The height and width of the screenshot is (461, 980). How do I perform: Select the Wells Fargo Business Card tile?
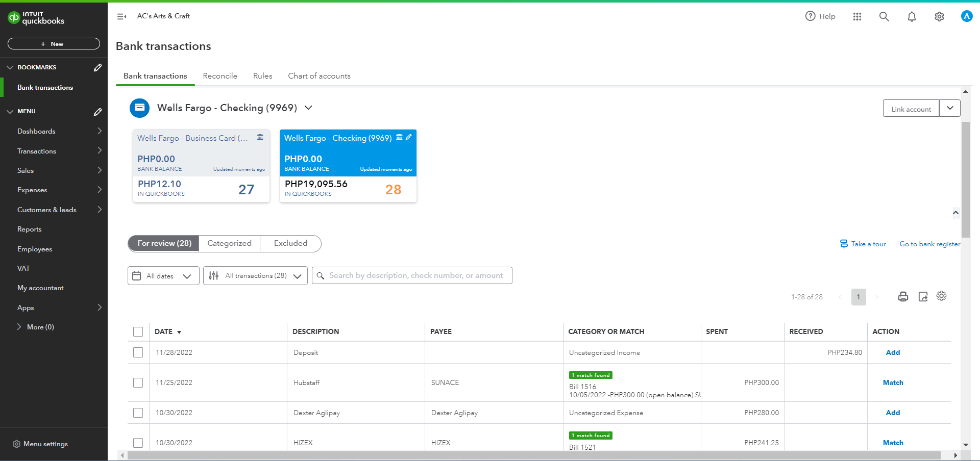coord(201,166)
